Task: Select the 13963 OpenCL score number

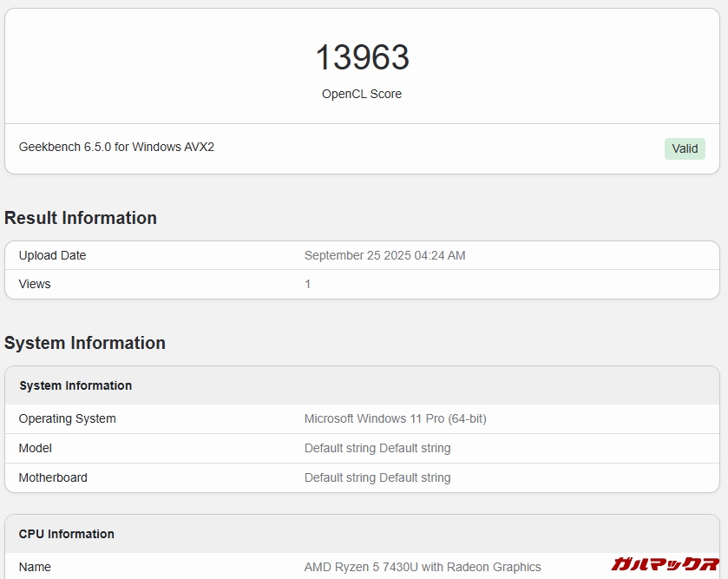Action: point(362,57)
